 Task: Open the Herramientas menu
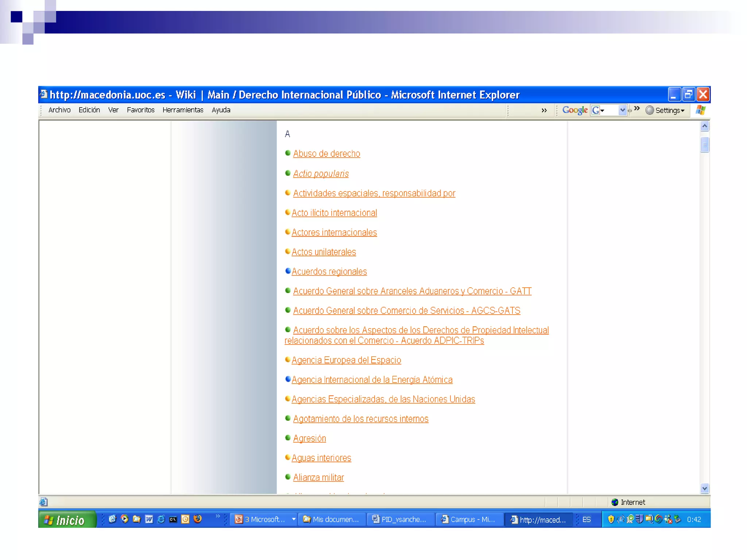(183, 110)
